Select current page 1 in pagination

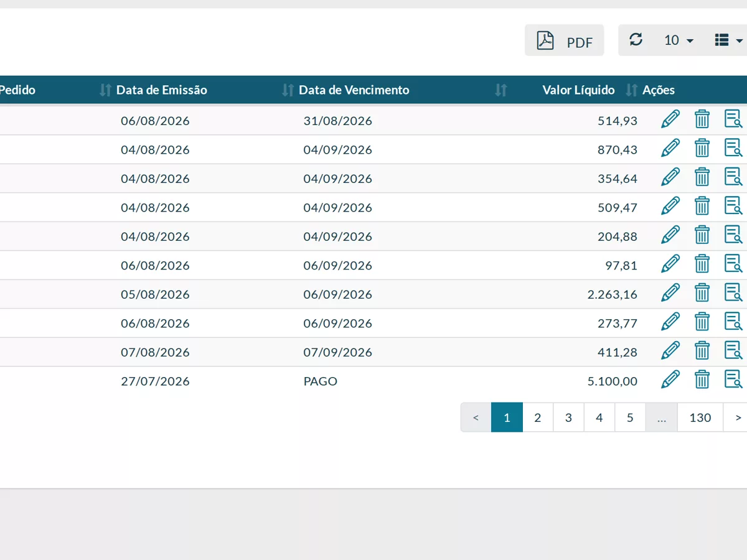507,418
